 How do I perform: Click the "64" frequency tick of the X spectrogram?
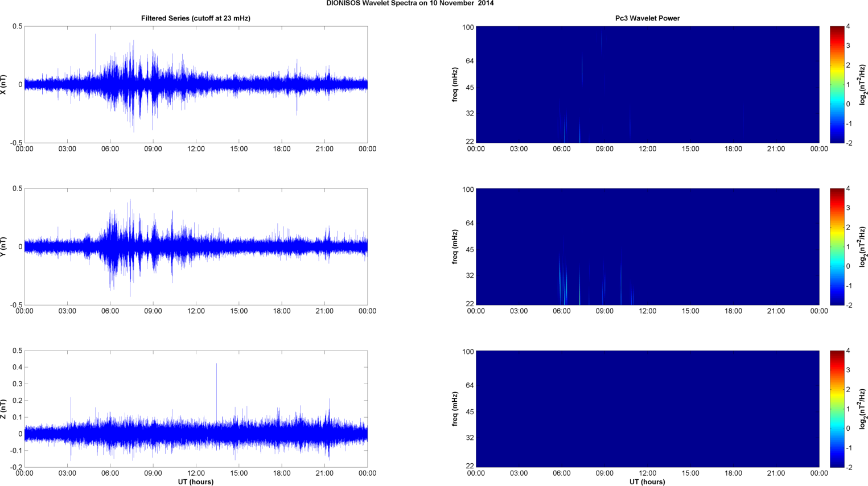(470, 61)
